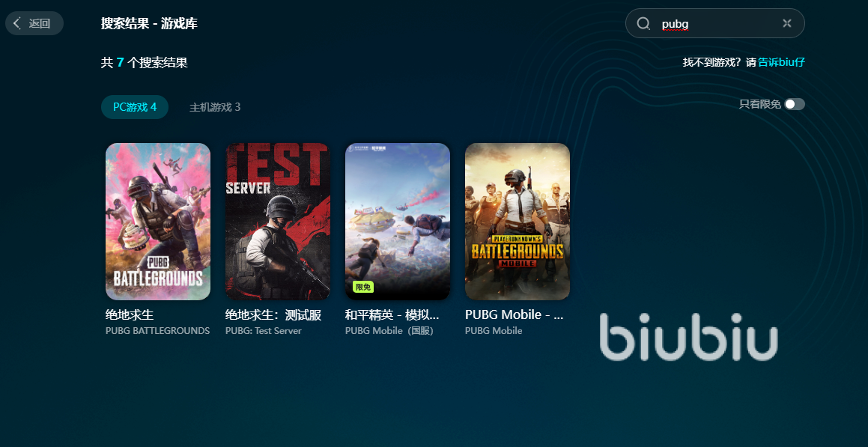The image size is (868, 447).
Task: Click the search magnifier icon
Action: (643, 23)
